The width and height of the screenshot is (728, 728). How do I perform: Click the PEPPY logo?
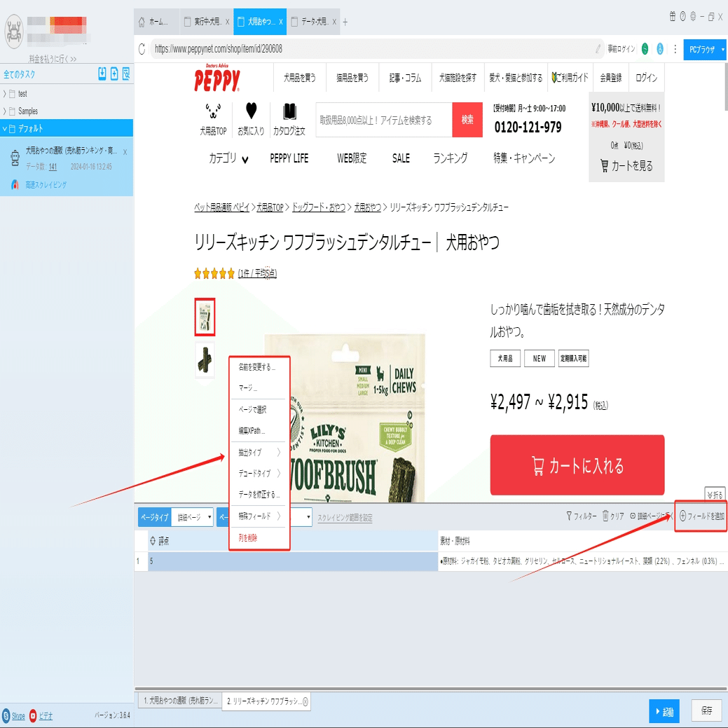click(x=217, y=78)
